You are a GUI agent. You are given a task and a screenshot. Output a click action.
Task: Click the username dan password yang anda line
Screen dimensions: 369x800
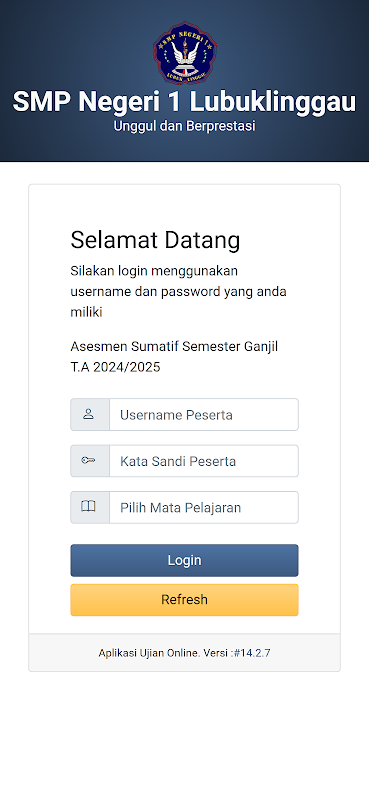pos(179,292)
